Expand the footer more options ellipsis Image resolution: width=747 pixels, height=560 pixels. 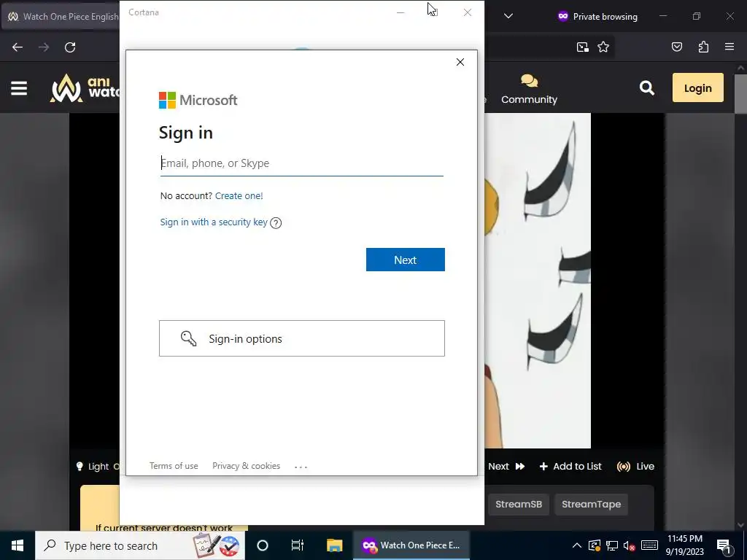(301, 467)
